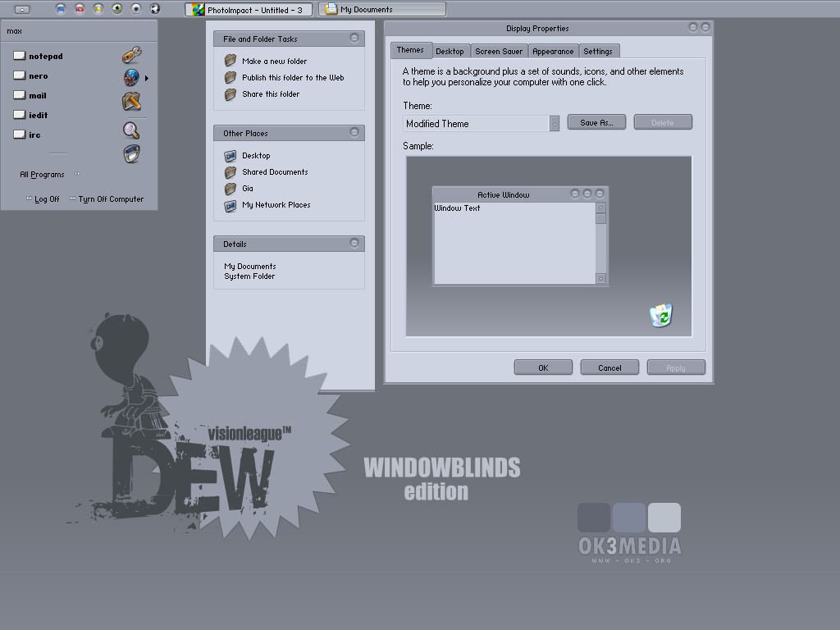This screenshot has width=840, height=630.
Task: Open Shared Documents link
Action: pyautogui.click(x=267, y=172)
